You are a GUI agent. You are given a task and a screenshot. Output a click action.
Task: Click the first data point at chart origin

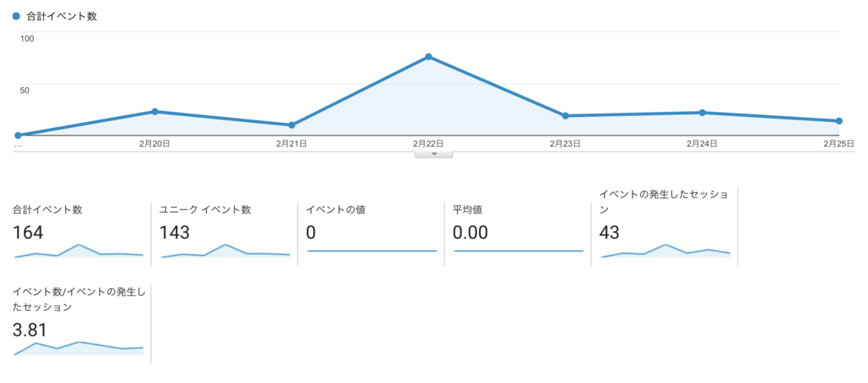18,135
